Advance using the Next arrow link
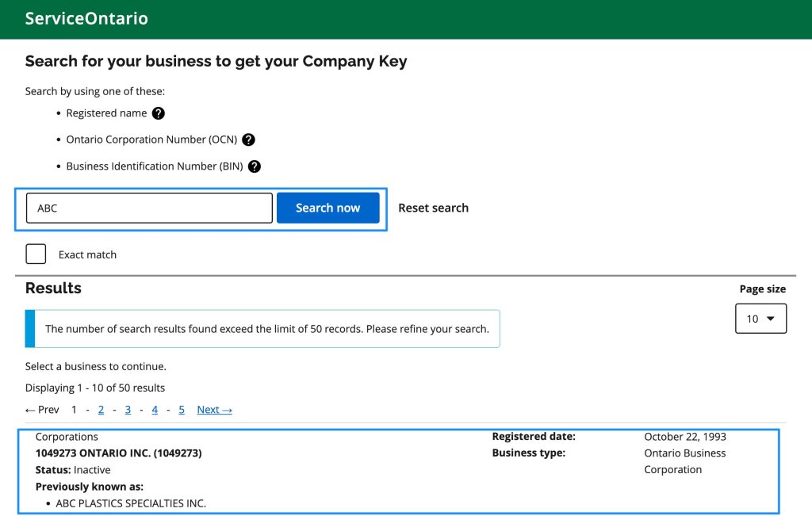This screenshot has width=812, height=516. click(214, 409)
